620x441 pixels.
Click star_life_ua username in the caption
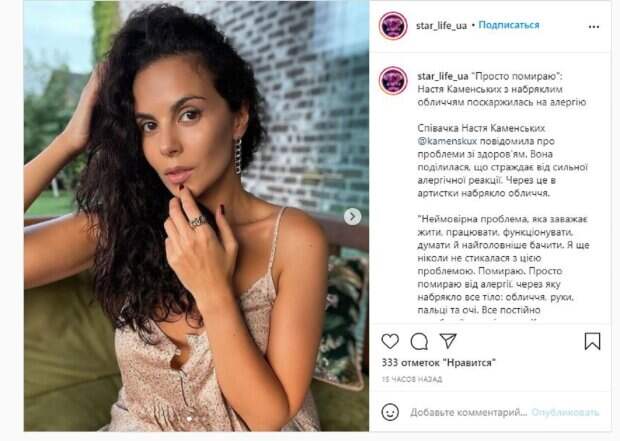click(443, 76)
